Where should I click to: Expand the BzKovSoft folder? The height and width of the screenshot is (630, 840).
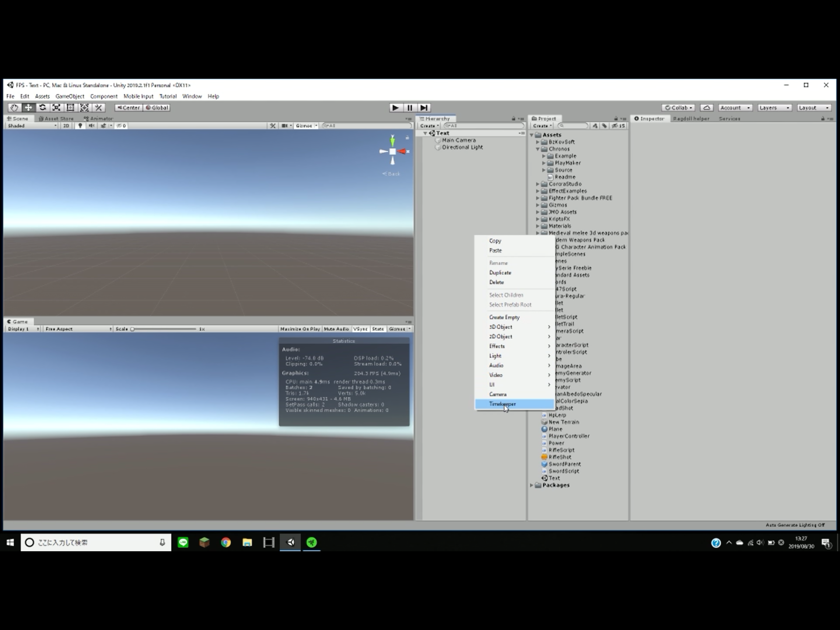538,142
